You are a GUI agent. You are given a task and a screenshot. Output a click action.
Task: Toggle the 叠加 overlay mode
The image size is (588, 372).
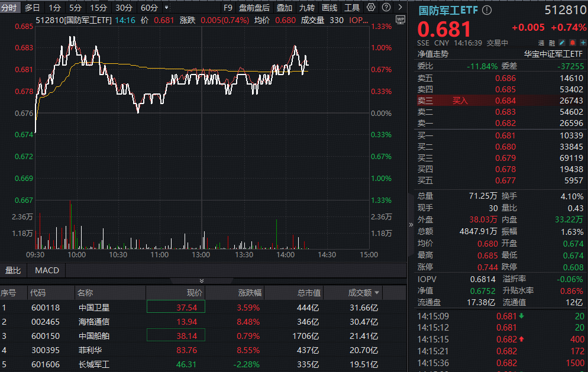[x=285, y=8]
